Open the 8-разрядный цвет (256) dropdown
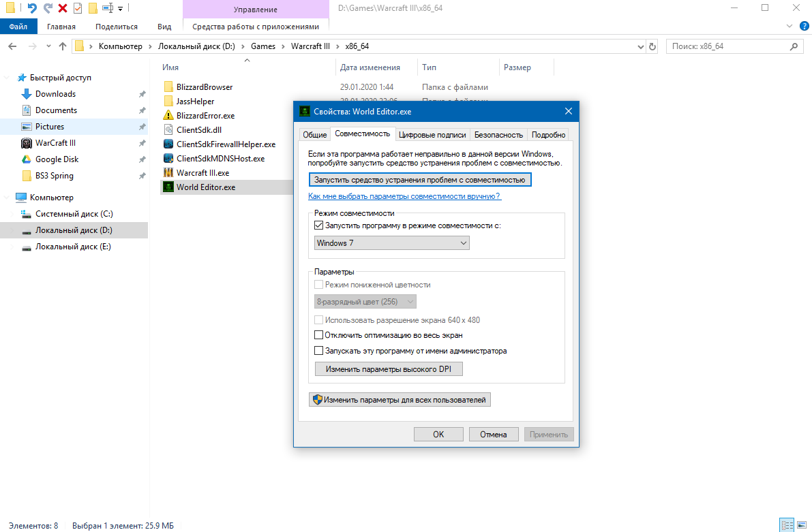812x532 pixels. pos(365,301)
